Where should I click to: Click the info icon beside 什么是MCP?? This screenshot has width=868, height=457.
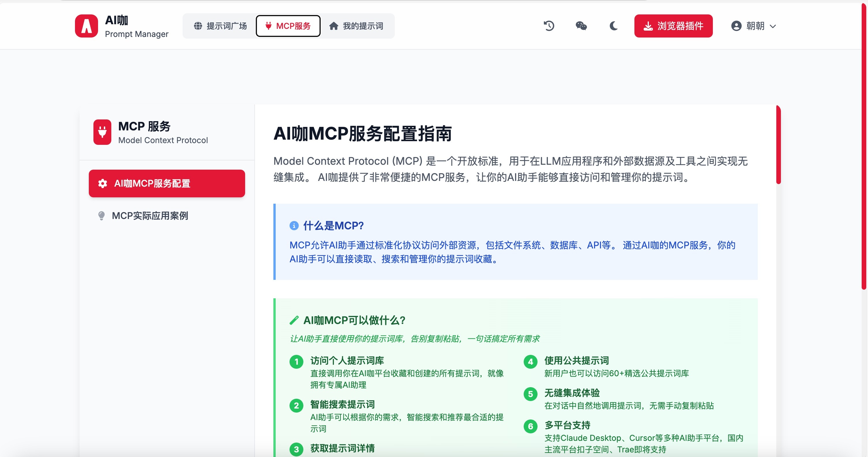click(294, 225)
